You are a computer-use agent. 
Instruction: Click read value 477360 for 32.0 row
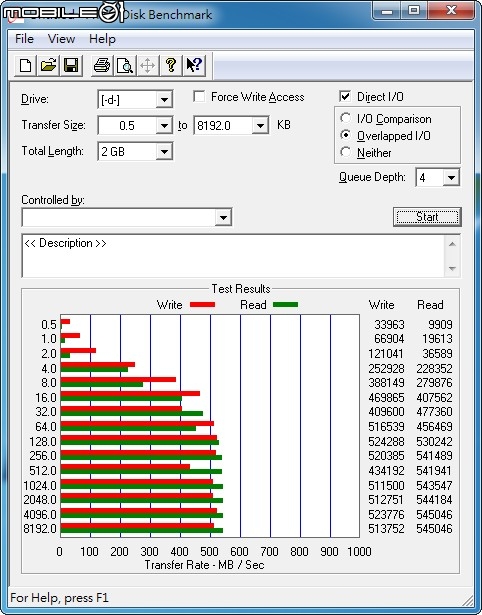click(x=435, y=412)
